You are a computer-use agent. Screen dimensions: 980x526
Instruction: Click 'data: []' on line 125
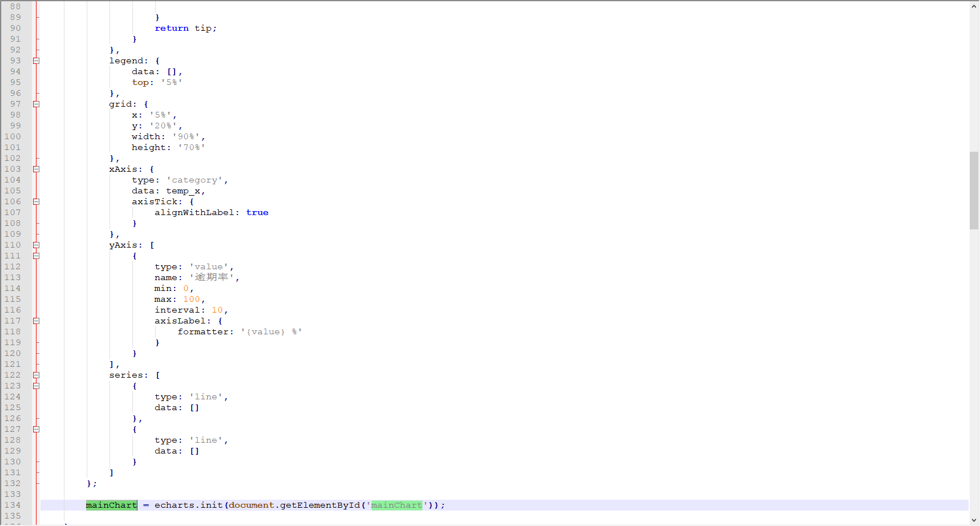(x=177, y=407)
